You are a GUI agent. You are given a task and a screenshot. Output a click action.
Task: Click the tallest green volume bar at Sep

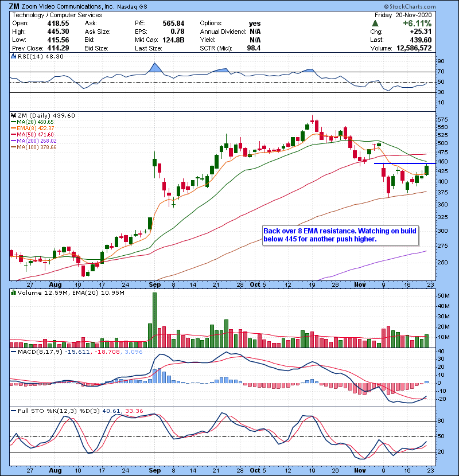click(x=154, y=320)
